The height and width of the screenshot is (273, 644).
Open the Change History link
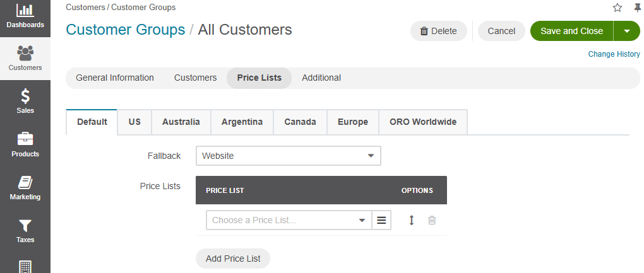click(614, 54)
